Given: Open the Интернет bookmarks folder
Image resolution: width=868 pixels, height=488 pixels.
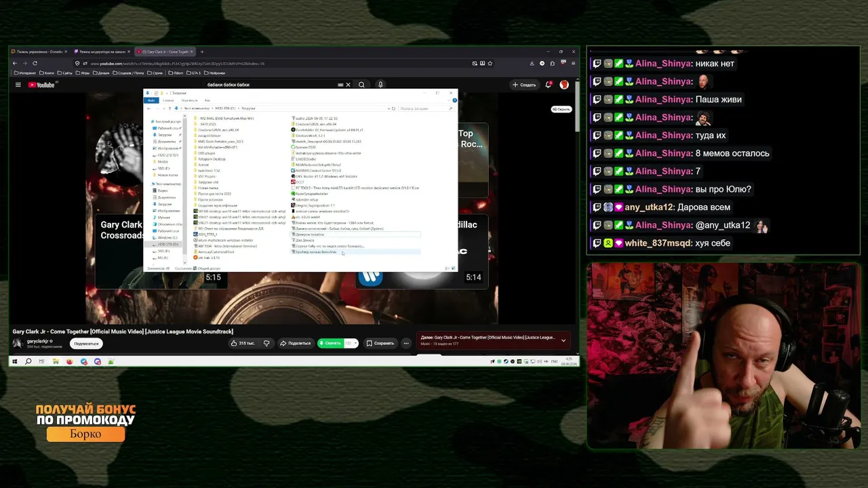Looking at the screenshot, I should point(25,73).
